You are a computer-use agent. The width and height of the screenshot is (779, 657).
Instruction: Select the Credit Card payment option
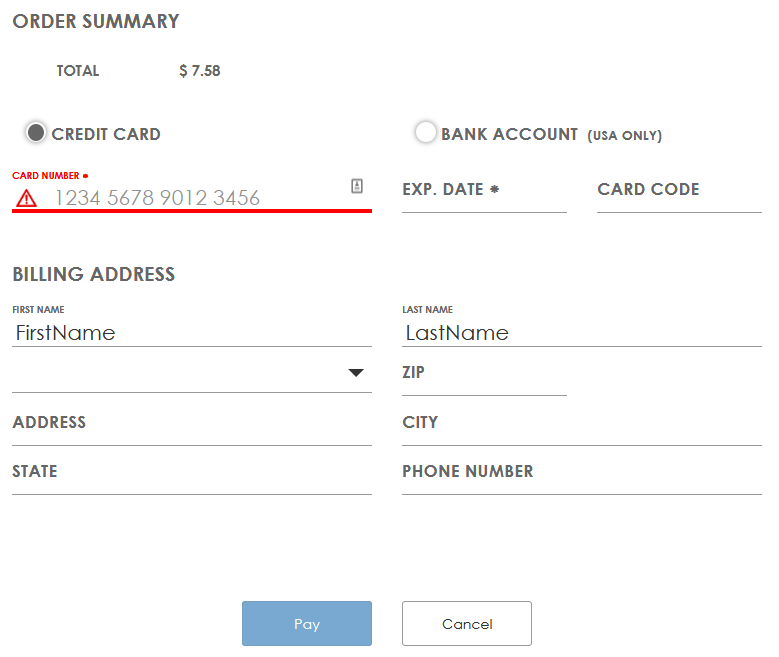click(36, 133)
